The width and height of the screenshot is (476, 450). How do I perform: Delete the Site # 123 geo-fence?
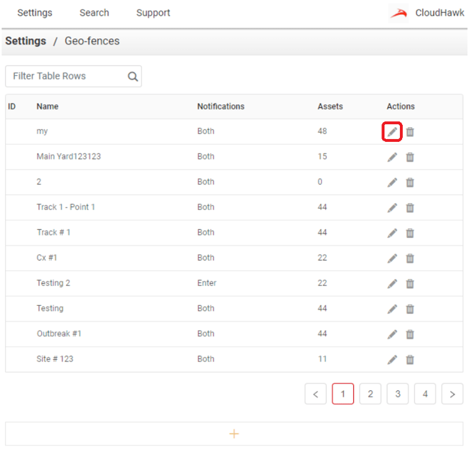coord(410,360)
